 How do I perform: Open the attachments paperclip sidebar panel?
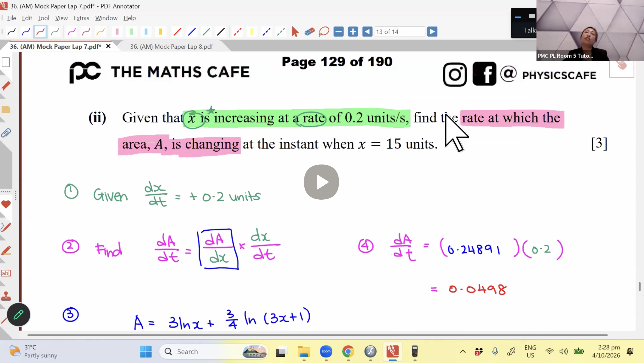tap(6, 133)
